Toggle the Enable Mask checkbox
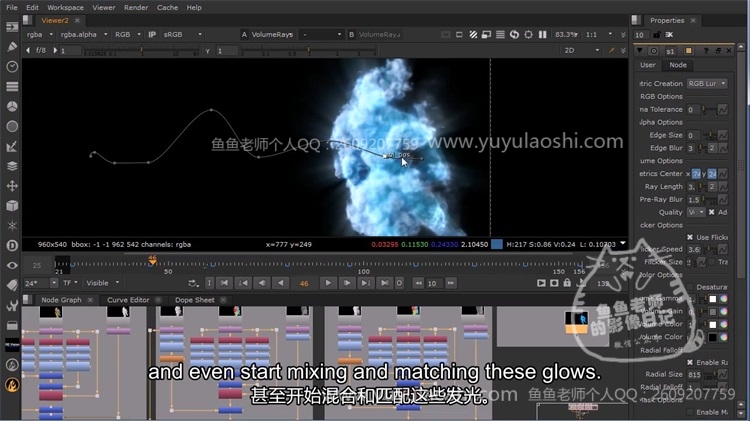The width and height of the screenshot is (750, 421). pos(690,412)
